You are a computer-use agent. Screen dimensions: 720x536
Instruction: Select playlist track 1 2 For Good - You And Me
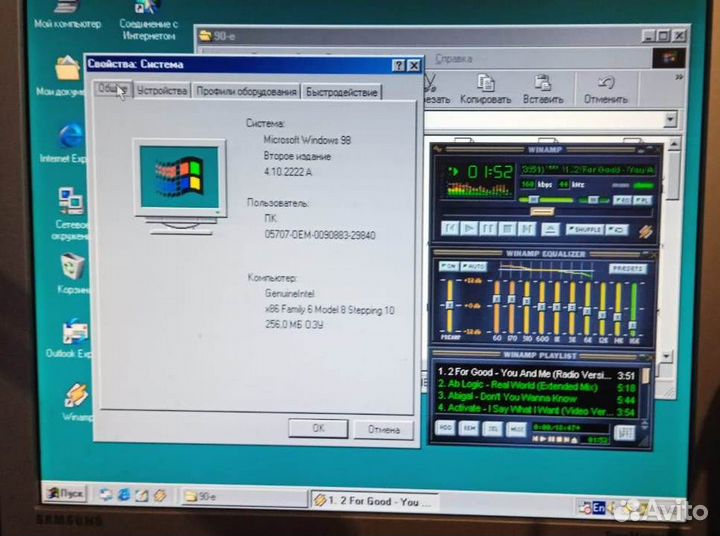[x=535, y=374]
